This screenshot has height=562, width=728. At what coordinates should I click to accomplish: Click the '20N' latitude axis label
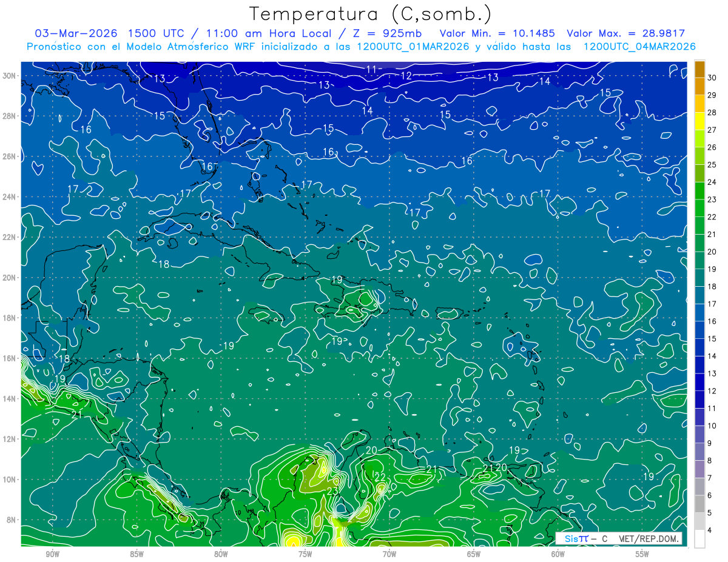[10, 277]
